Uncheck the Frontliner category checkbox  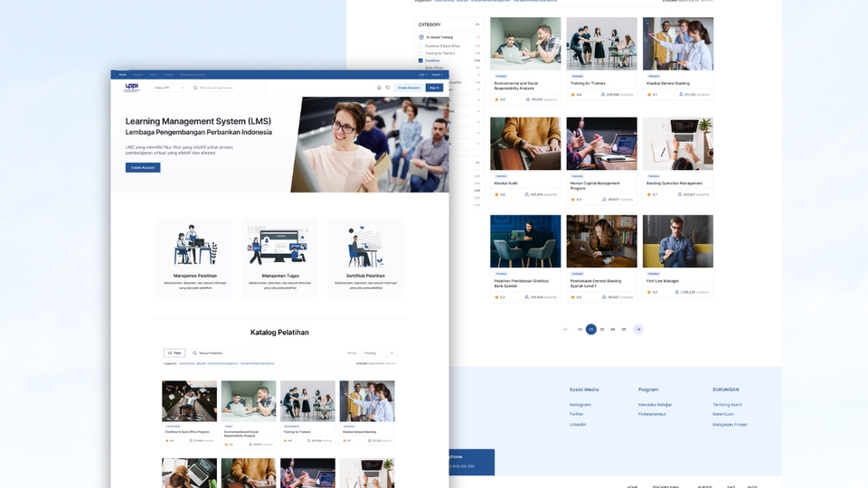click(x=420, y=61)
